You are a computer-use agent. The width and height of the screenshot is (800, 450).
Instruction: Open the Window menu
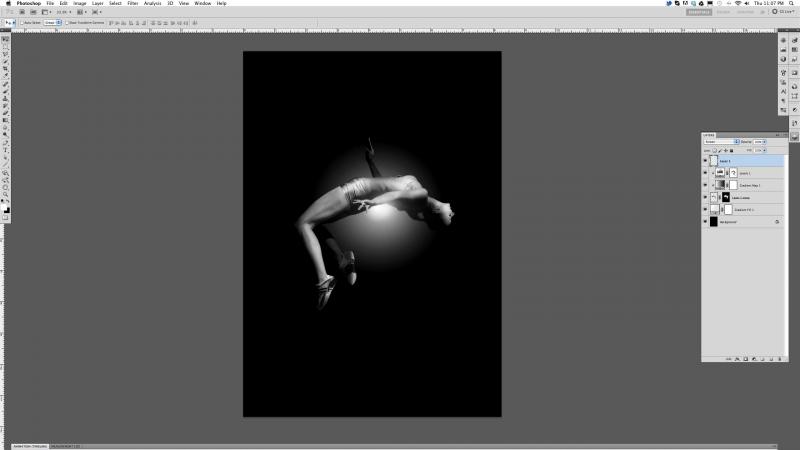(202, 3)
